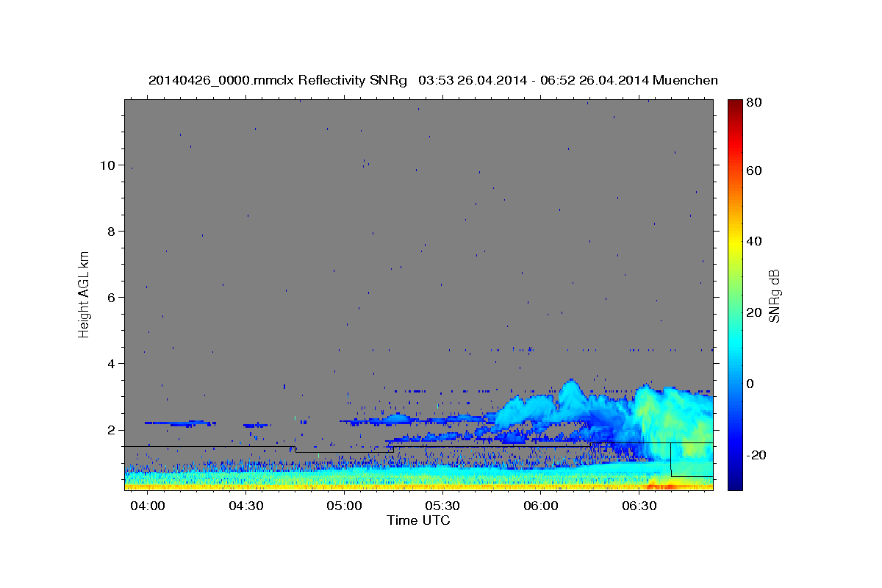Click the 'SNRg dB' colorbar label
The image size is (882, 588).
[775, 296]
